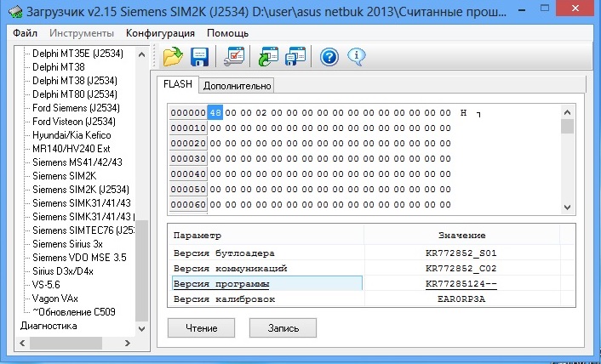This screenshot has height=364, width=601.
Task: Select the Диагностика tree node
Action: click(49, 326)
